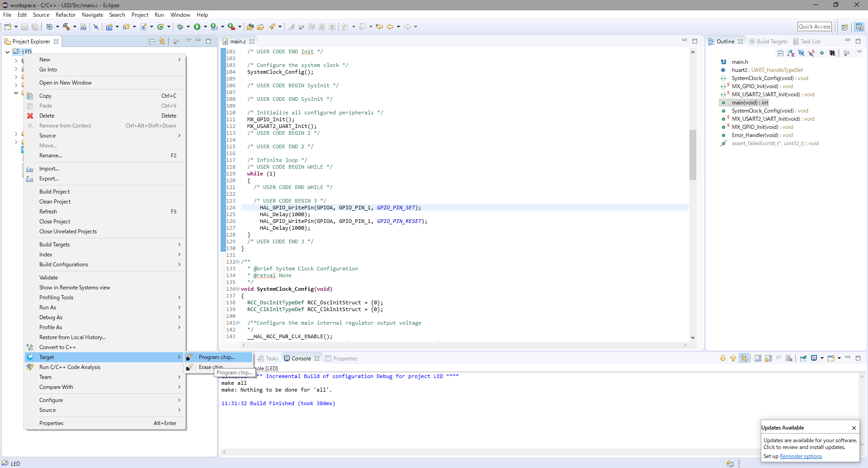The image size is (868, 468).
Task: Launch the Run toolbar icon
Action: tap(198, 27)
